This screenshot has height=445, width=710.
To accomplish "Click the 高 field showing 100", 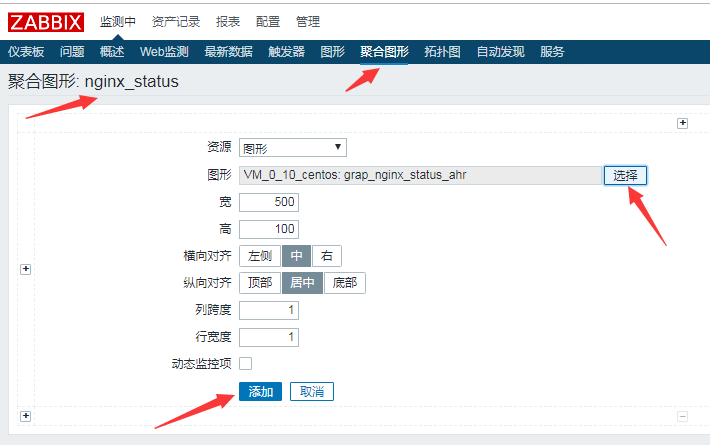I will pyautogui.click(x=269, y=229).
